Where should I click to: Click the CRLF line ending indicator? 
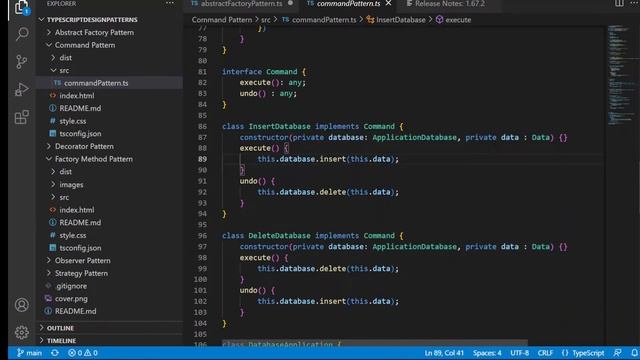[545, 353]
